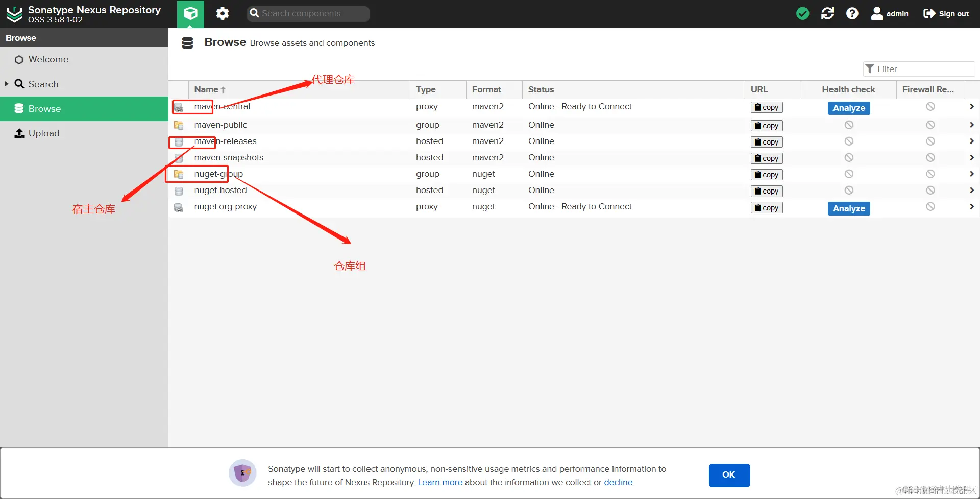Sort by the Type column header
980x499 pixels.
(438, 89)
